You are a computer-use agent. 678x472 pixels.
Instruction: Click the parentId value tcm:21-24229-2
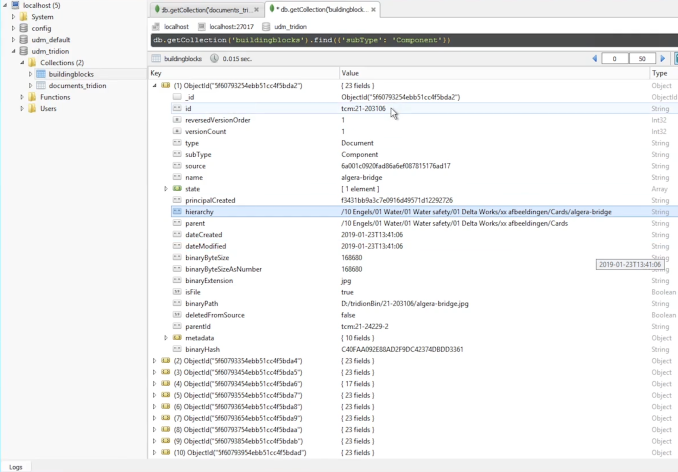(x=365, y=326)
